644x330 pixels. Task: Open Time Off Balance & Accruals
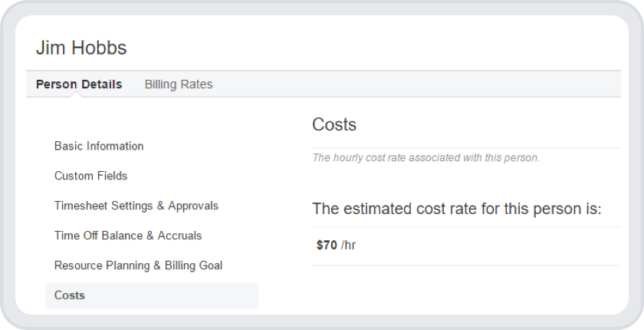click(x=128, y=236)
